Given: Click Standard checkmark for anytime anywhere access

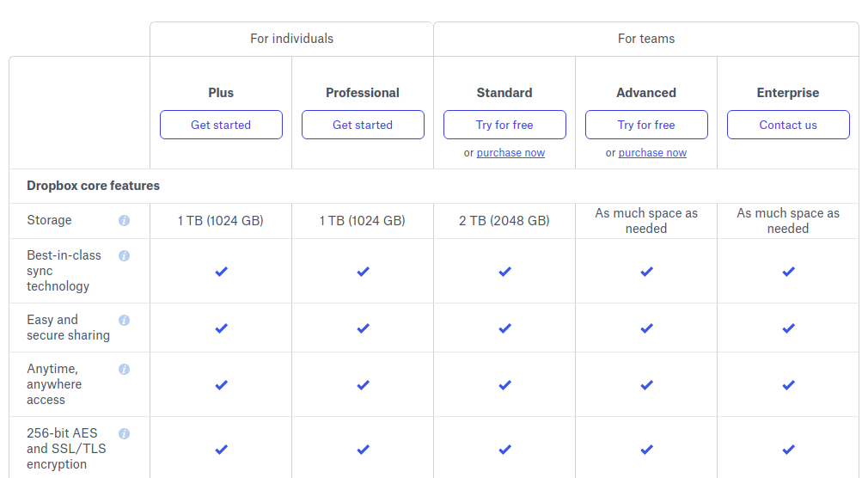Looking at the screenshot, I should pos(504,385).
